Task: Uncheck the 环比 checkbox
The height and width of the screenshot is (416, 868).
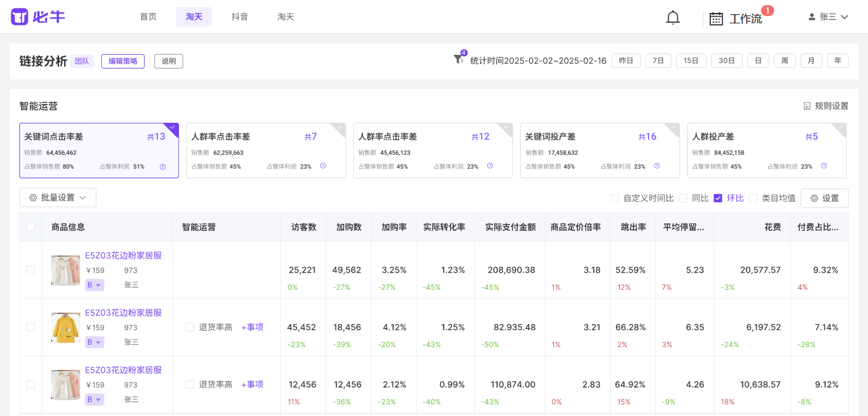Action: [x=717, y=198]
